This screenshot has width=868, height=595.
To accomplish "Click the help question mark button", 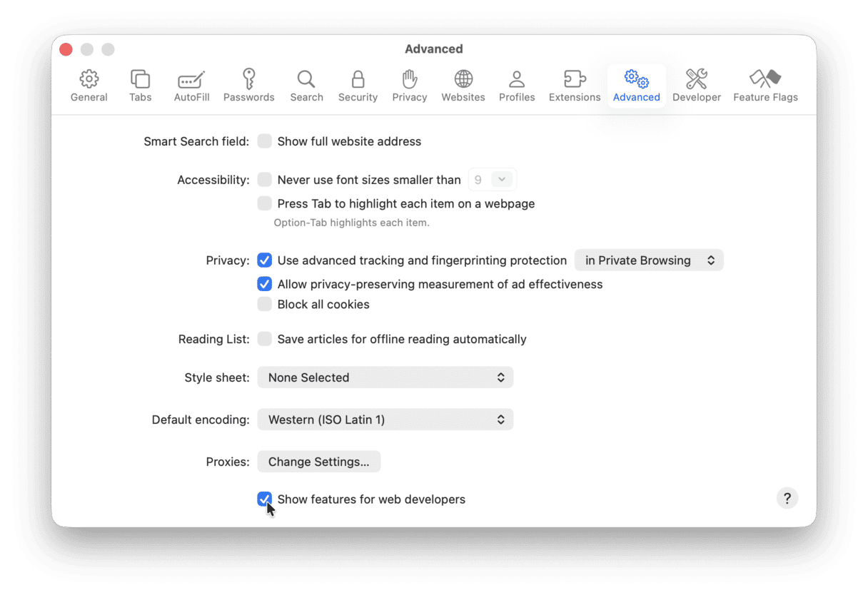I will [x=787, y=498].
